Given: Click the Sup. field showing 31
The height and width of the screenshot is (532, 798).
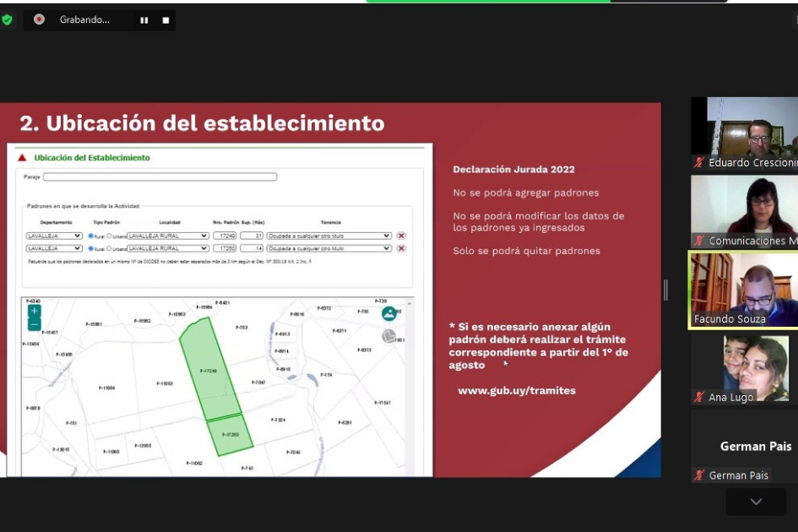Looking at the screenshot, I should (x=252, y=236).
